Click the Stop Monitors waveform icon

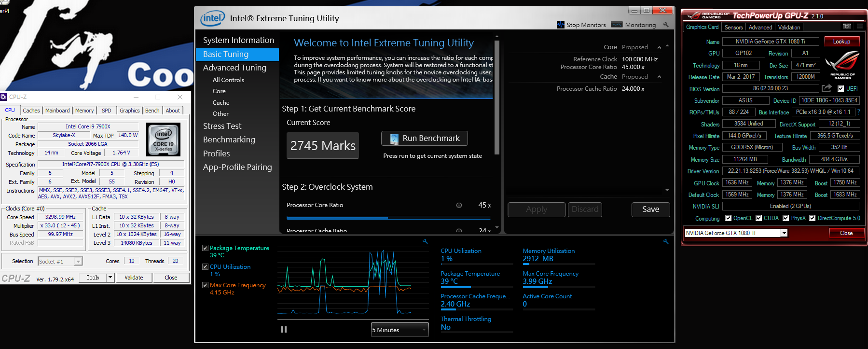point(560,25)
